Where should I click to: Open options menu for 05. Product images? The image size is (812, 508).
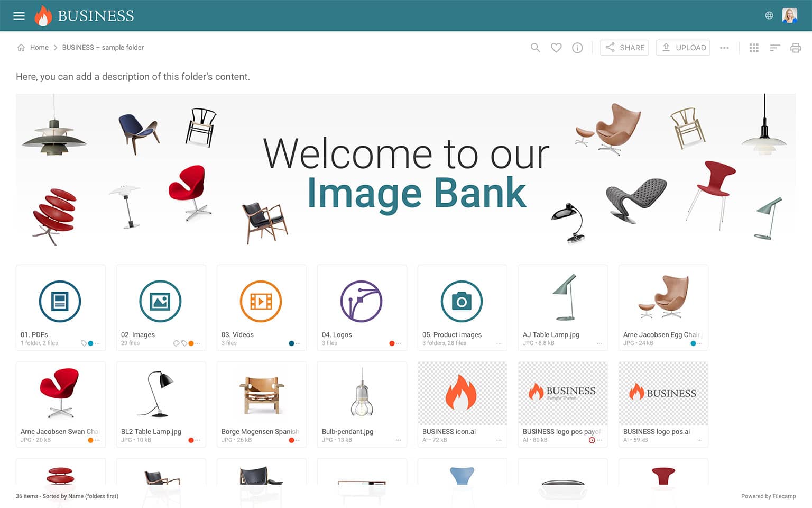(499, 343)
